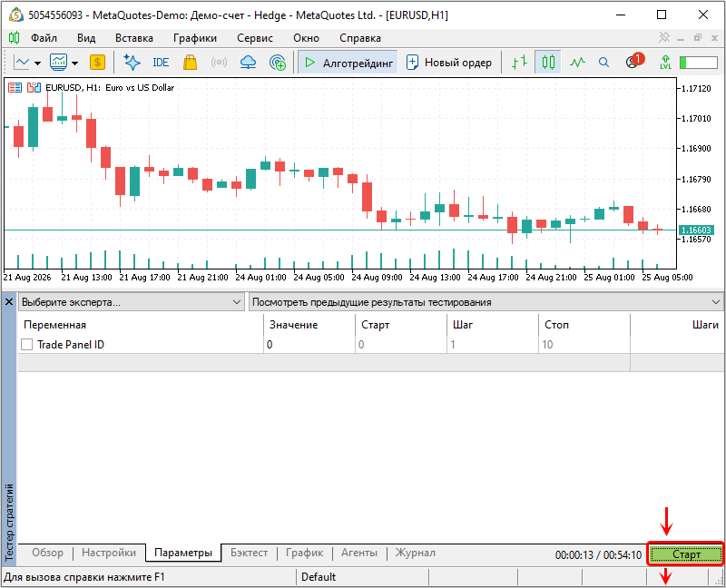Click the Шаг value cell showing 1
Screen dimensions: 726x588
(492, 345)
